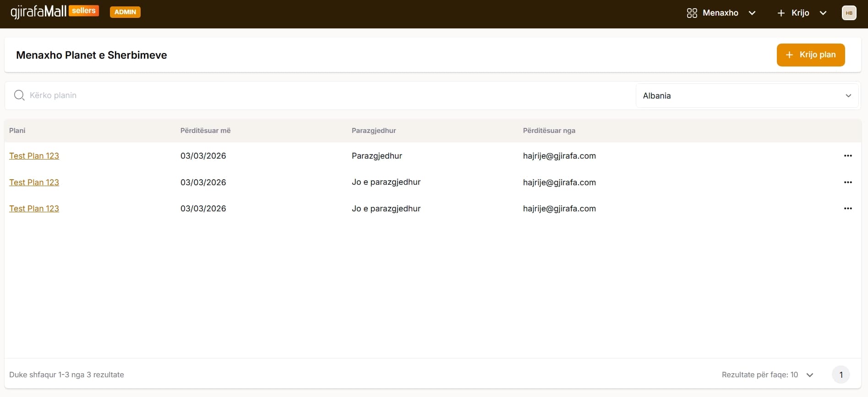
Task: Open three-dot actions for the default Parazgjedhur row
Action: 848,156
